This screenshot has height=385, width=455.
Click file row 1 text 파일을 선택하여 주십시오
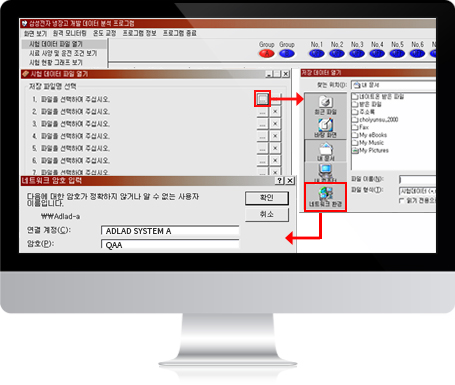click(x=75, y=99)
